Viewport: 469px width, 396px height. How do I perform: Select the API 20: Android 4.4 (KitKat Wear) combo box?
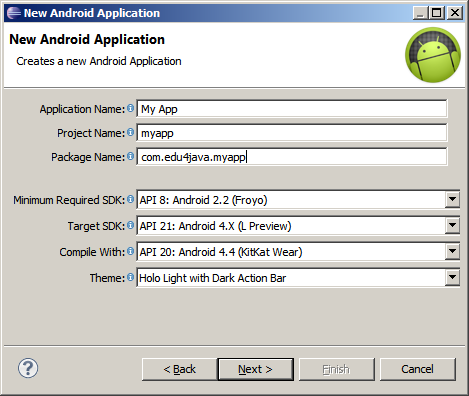coord(298,252)
